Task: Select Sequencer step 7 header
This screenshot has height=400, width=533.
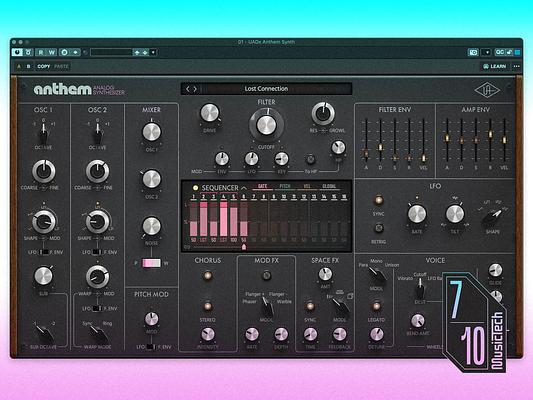Action: tap(253, 197)
